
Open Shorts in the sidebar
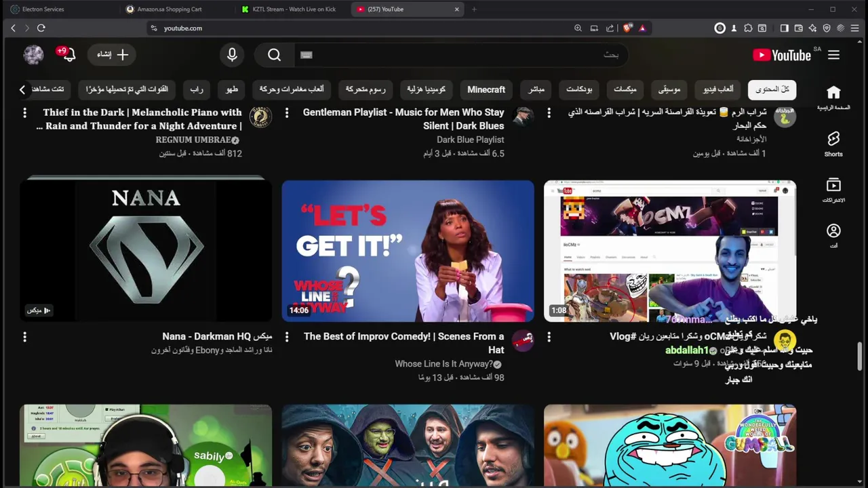[x=833, y=144]
